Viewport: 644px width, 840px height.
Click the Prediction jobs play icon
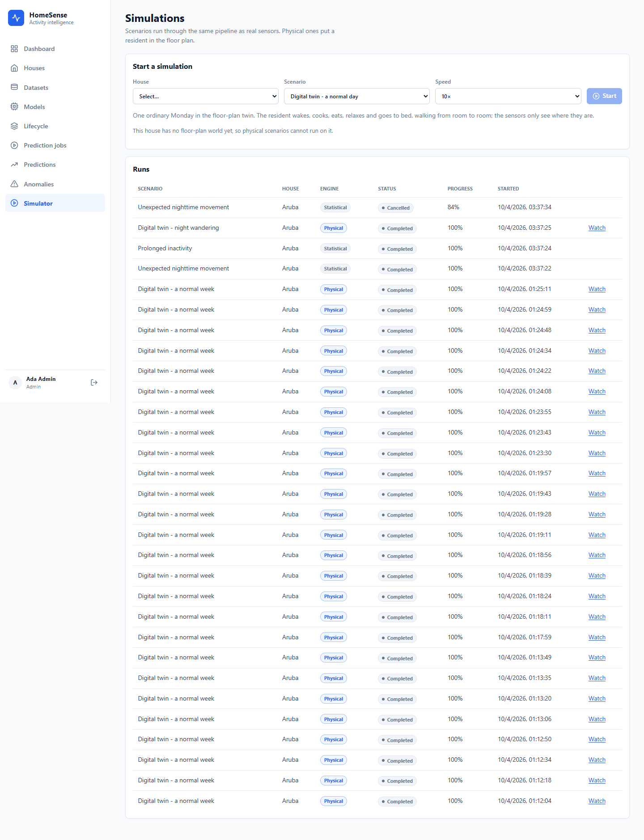click(x=14, y=145)
